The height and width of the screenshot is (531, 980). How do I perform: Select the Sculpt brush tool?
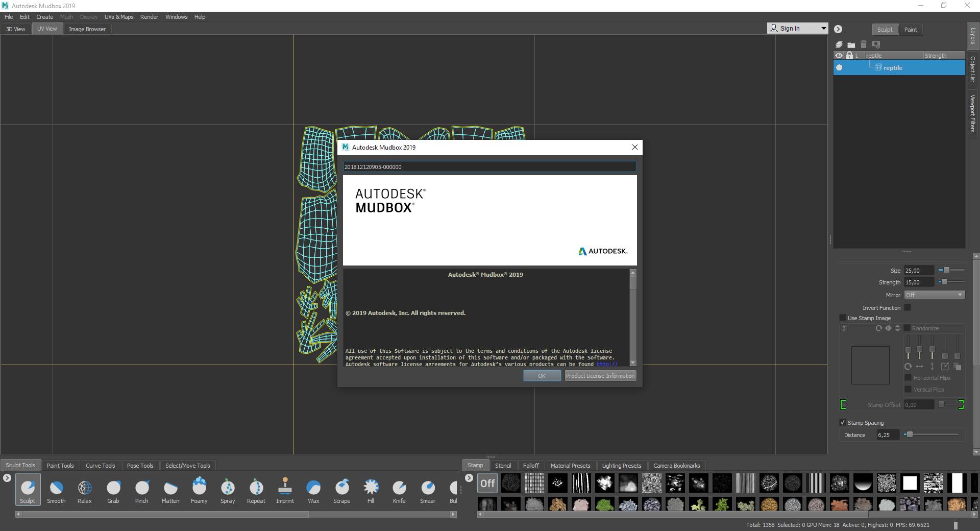[28, 489]
